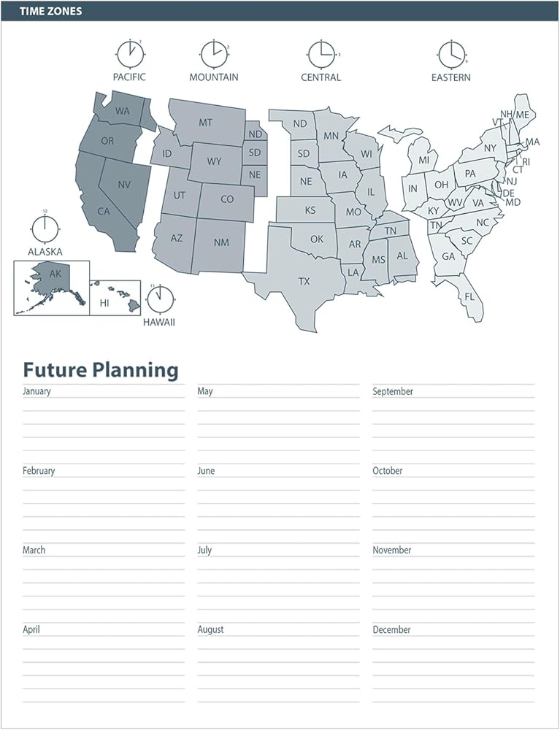Click the Eastern time zone clock icon
Screen dimensions: 560x730
click(450, 53)
